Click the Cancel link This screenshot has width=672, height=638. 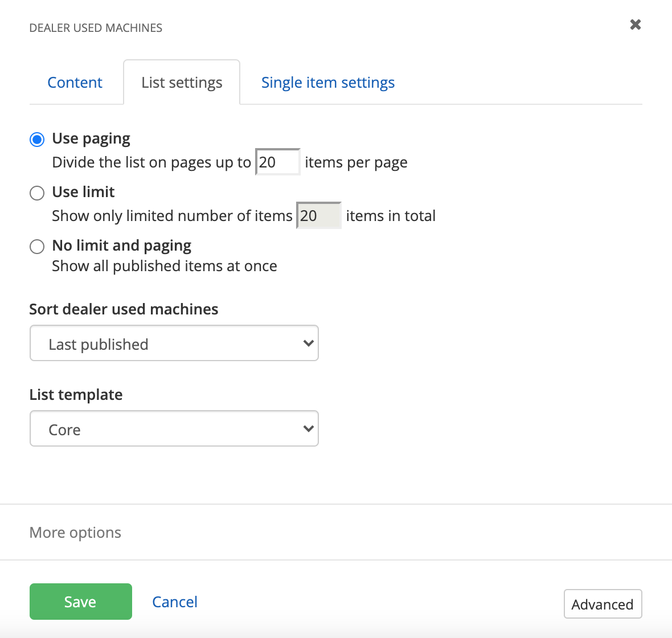(175, 602)
